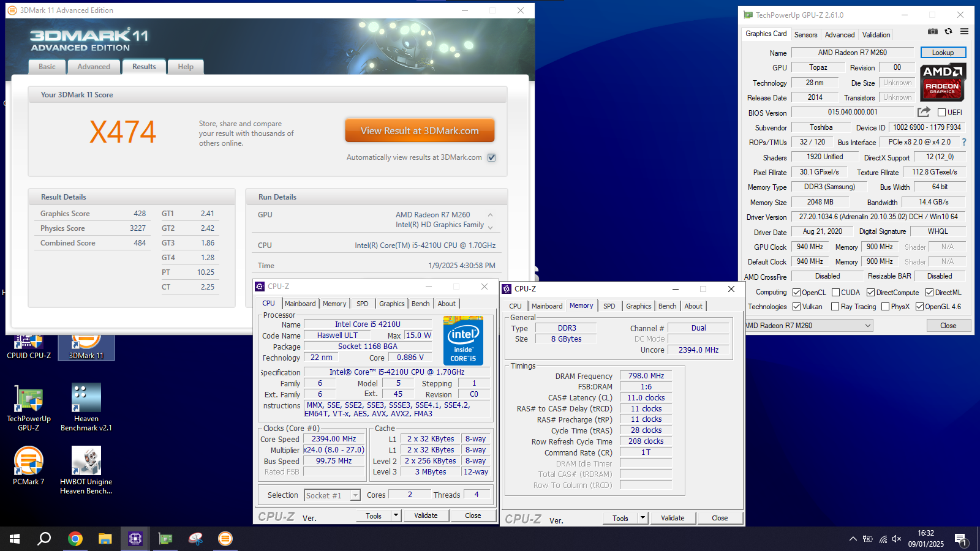Switch to CPU-Z on the taskbar
The image size is (980, 551).
(135, 539)
